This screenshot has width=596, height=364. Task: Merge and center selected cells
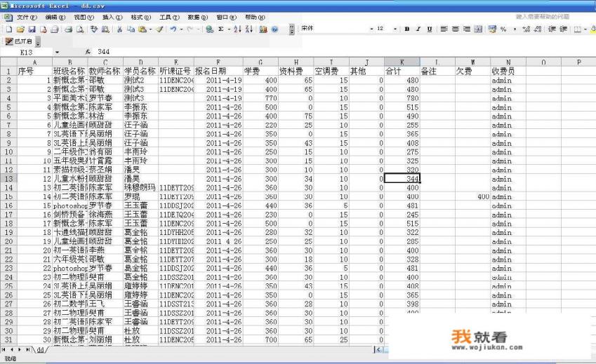pos(478,29)
